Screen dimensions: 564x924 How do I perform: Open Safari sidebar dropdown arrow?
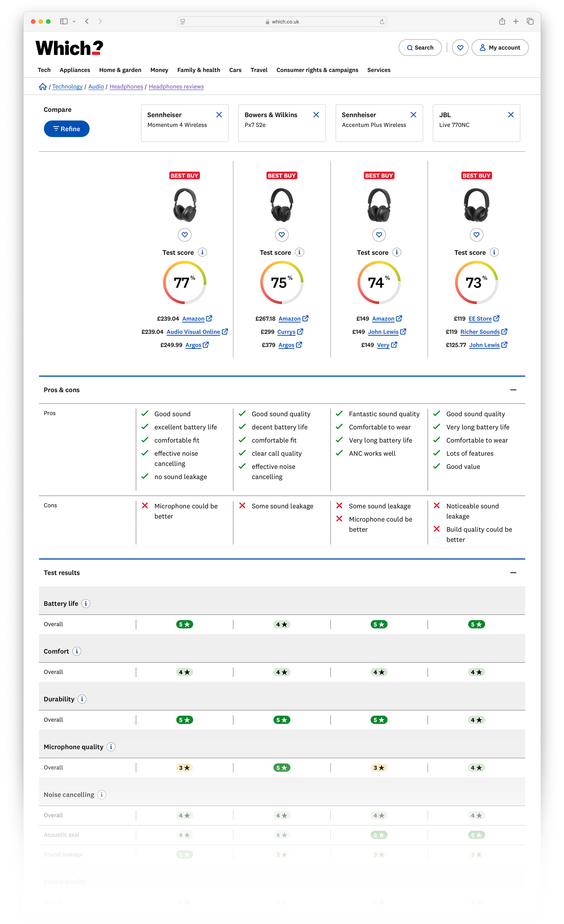click(x=74, y=21)
